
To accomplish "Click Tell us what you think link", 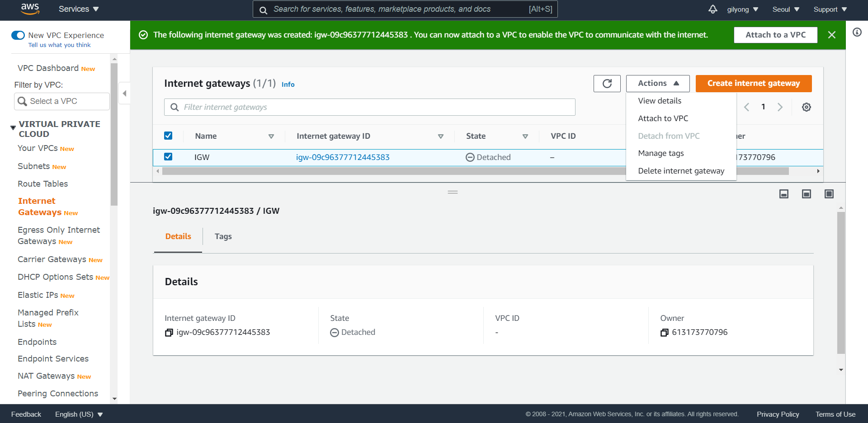I will click(59, 45).
